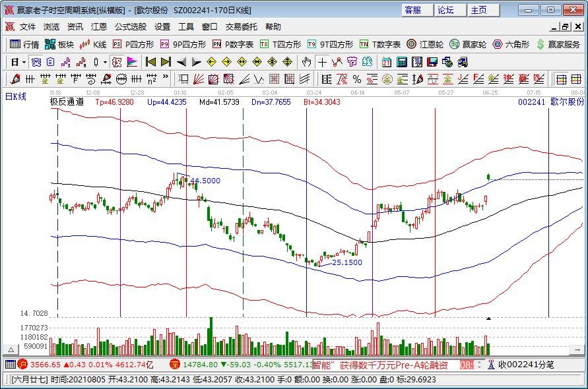This screenshot has height=389, width=588.
Task: Open the P数字表 tool
Action: pyautogui.click(x=233, y=45)
